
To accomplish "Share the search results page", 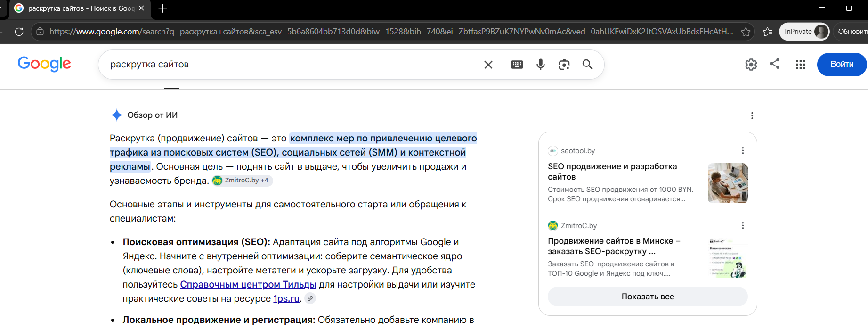I will [775, 64].
